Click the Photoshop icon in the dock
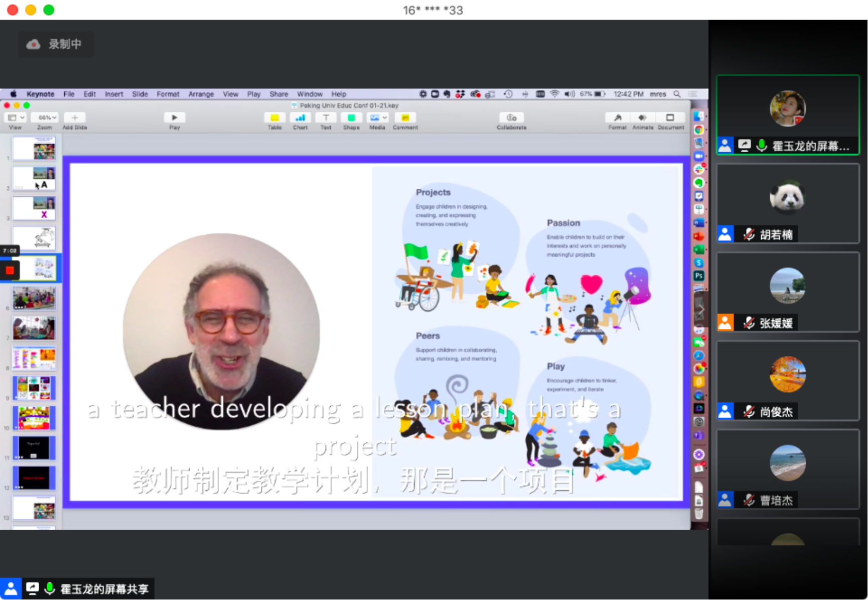 coord(698,276)
